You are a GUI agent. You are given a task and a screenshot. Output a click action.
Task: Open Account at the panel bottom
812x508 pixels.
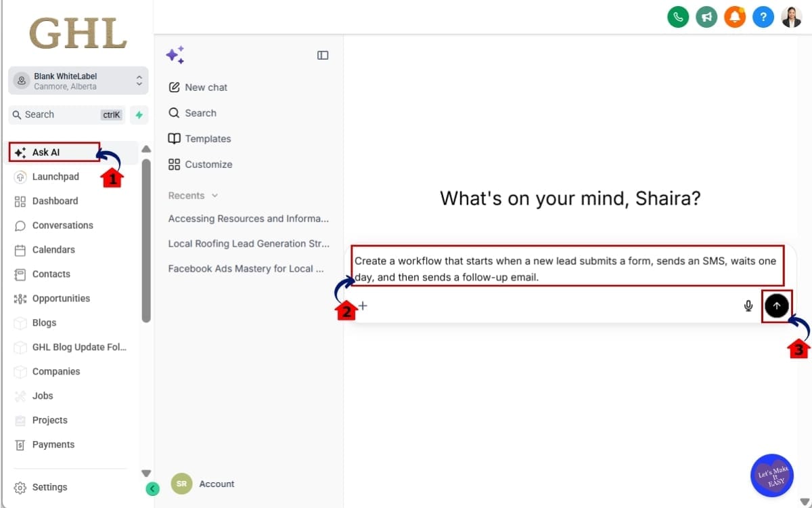(217, 484)
